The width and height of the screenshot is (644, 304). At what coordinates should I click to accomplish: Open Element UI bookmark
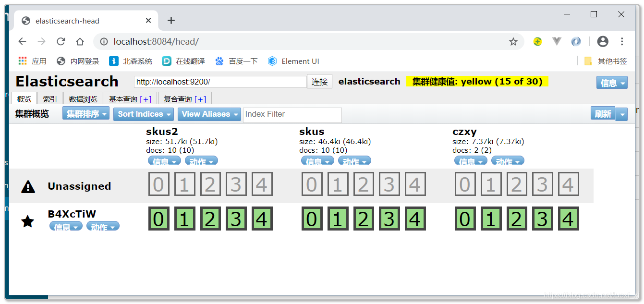293,61
